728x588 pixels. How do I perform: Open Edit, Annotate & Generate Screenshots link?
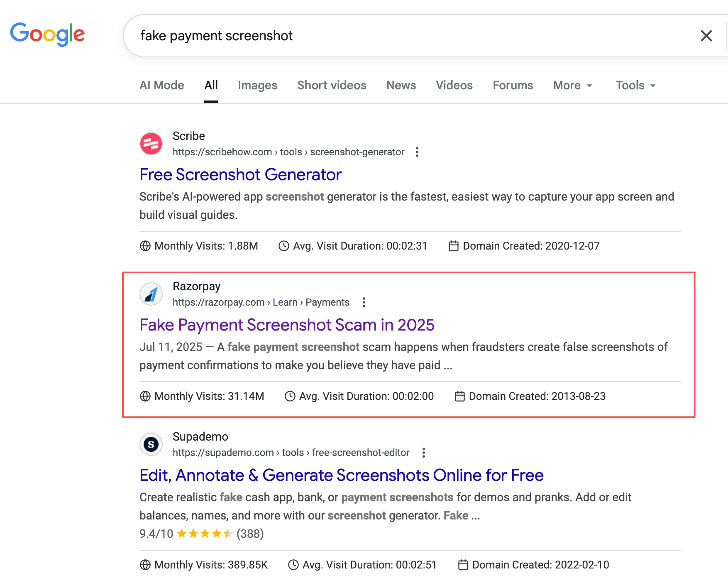pos(341,475)
